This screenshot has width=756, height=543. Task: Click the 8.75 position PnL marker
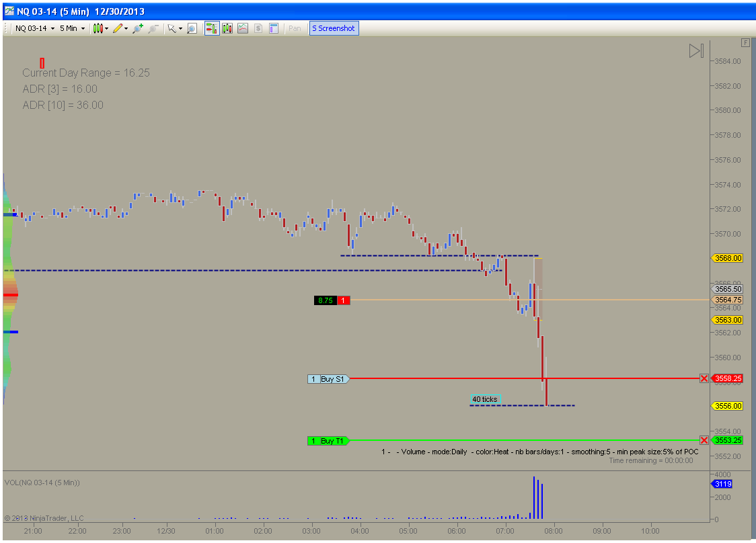[x=326, y=300]
